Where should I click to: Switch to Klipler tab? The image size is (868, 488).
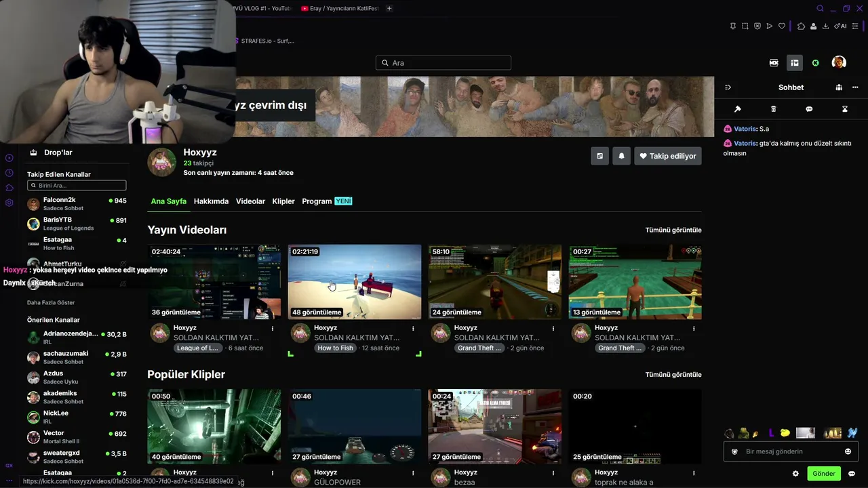283,201
